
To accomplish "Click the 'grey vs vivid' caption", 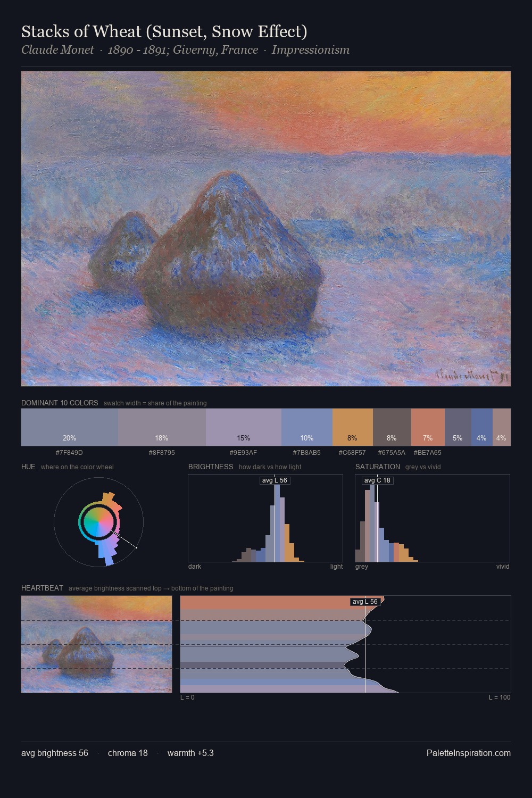I will click(x=423, y=467).
